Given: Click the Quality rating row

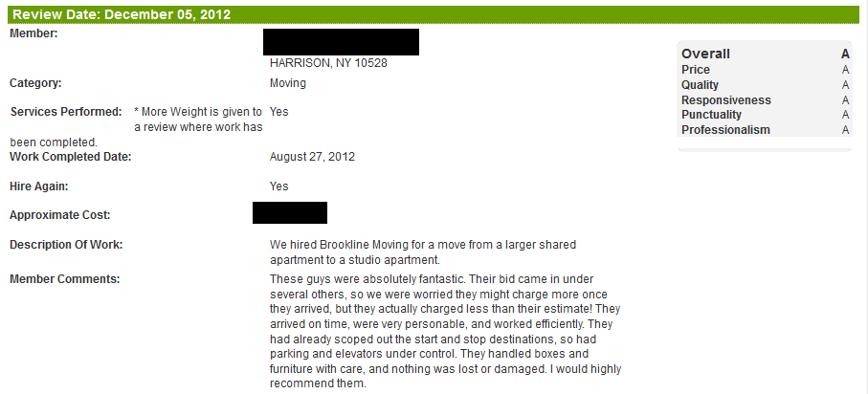Looking at the screenshot, I should [765, 85].
